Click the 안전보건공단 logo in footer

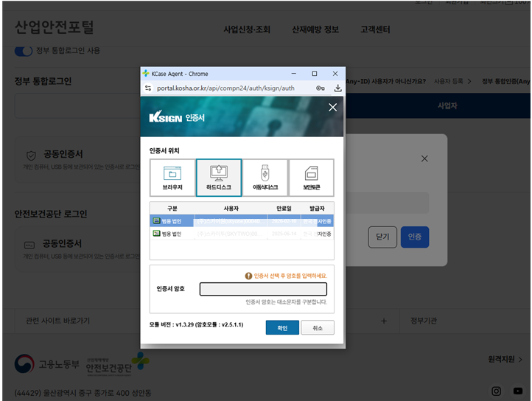click(x=117, y=364)
